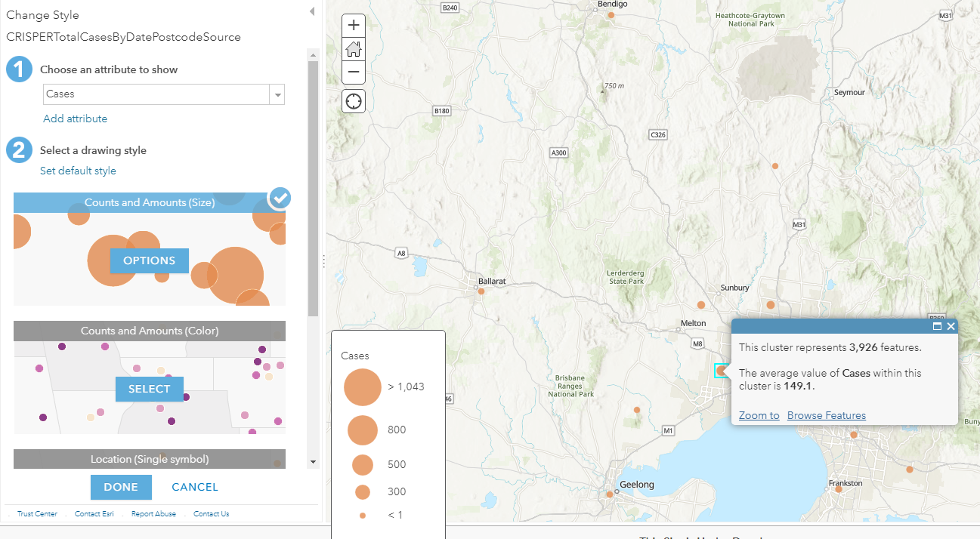Open Trust Center link
The height and width of the screenshot is (539, 980).
(37, 514)
